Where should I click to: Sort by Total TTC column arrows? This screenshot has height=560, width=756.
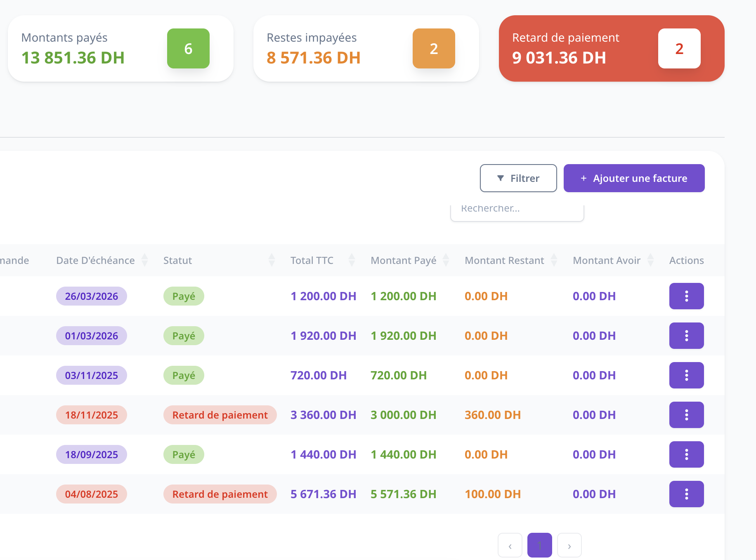click(x=352, y=260)
